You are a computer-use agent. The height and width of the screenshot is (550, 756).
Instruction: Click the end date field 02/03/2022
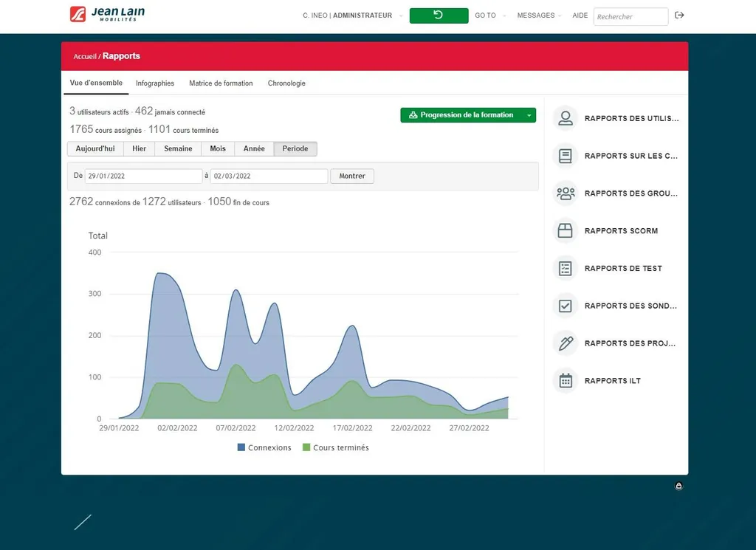pos(269,176)
